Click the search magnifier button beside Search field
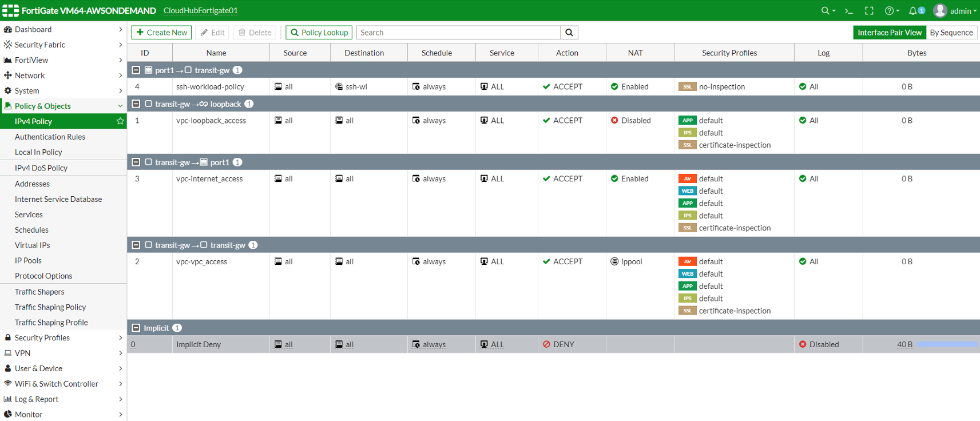 (x=569, y=33)
